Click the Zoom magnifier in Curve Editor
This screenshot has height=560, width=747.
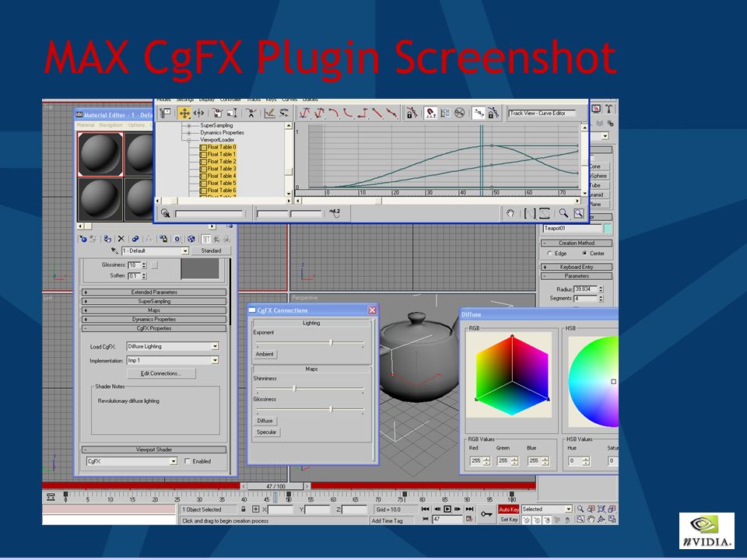pyautogui.click(x=563, y=213)
